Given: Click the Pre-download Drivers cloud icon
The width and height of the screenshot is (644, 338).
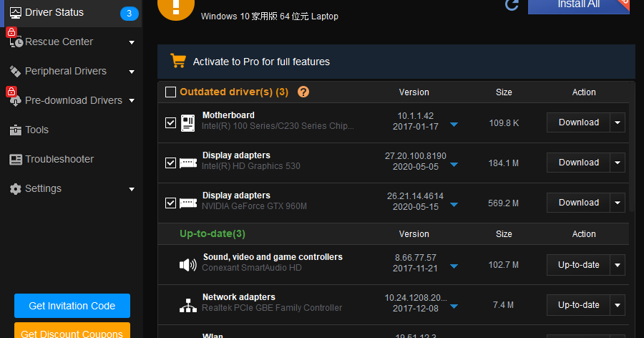Looking at the screenshot, I should click(x=15, y=101).
